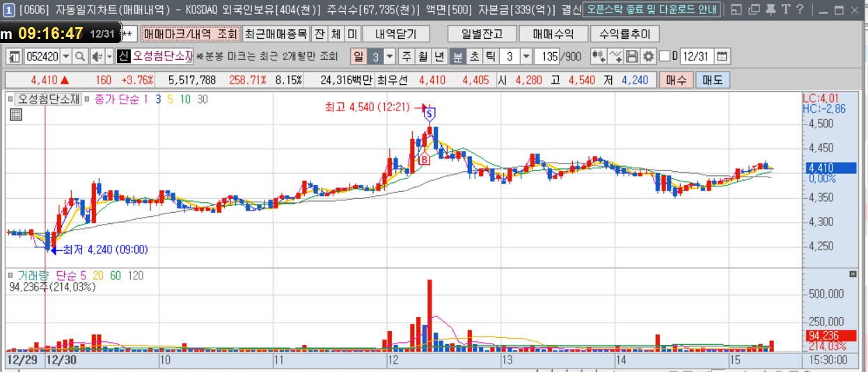Expand the tick interval 3 dropdown arrow
868x372 pixels.
526,56
